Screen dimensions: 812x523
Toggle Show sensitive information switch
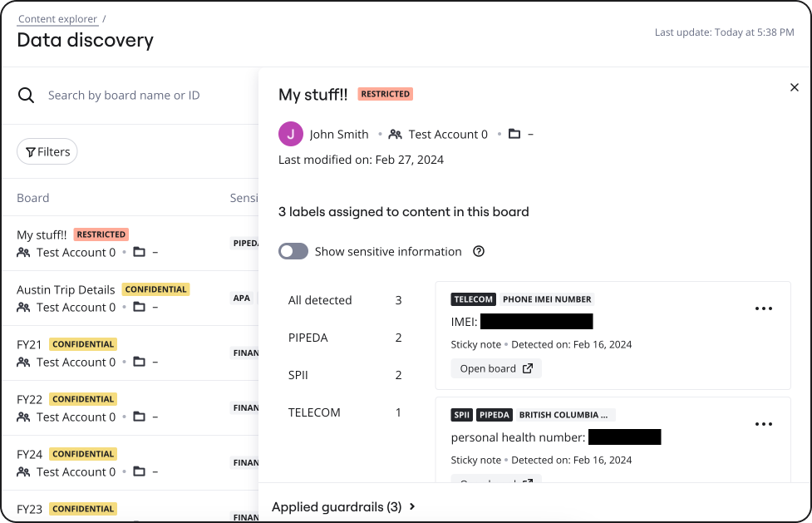click(293, 252)
